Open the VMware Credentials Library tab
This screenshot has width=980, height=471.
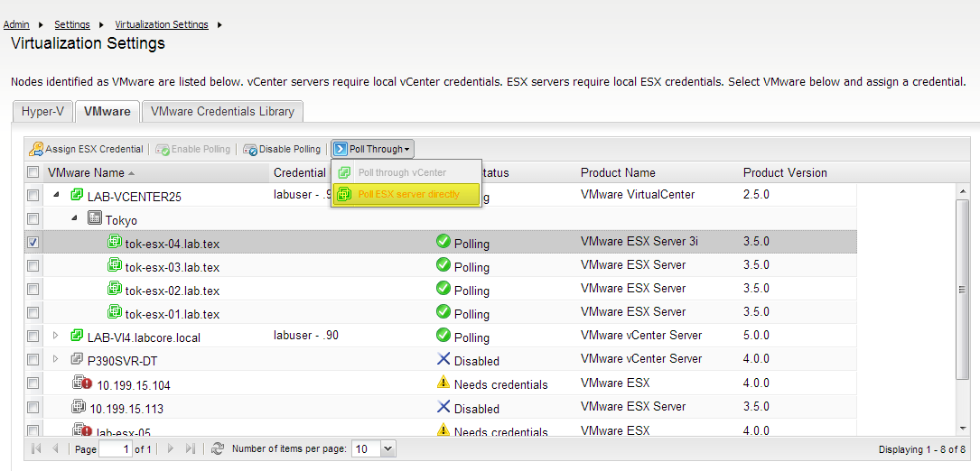(x=222, y=112)
